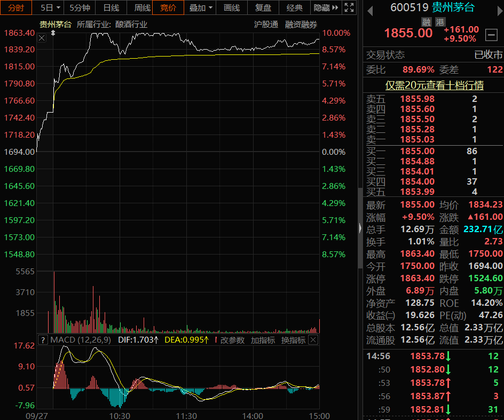The width and height of the screenshot is (504, 420).
Task: Expand the 隐藏 more options arrow
Action: tap(326, 7)
